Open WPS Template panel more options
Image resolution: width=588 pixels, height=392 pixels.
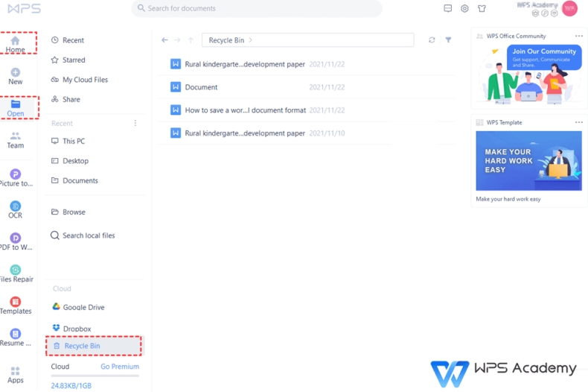point(578,122)
